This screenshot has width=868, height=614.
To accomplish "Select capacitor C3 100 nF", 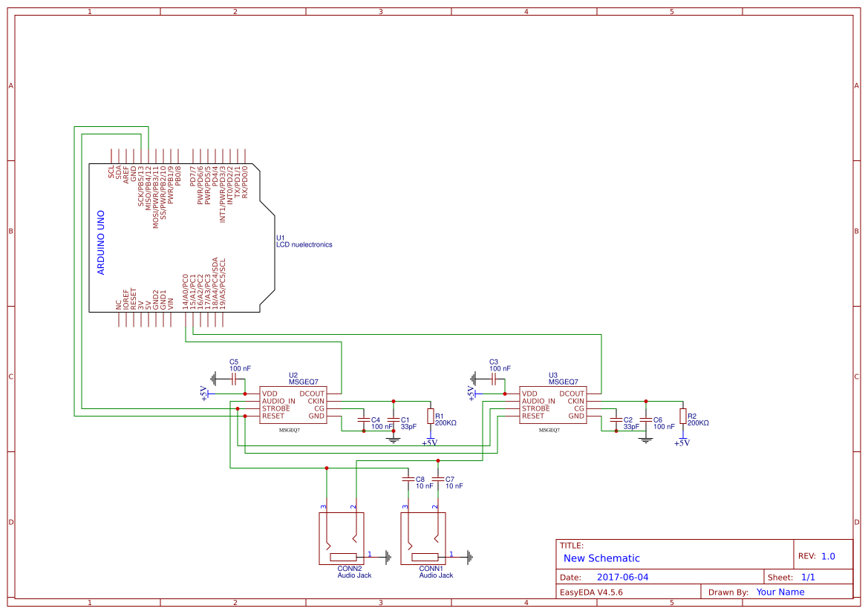I will [493, 377].
